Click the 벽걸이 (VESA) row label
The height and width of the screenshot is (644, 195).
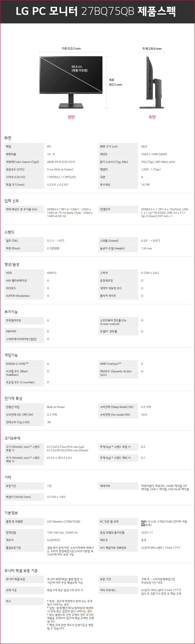[24, 497]
